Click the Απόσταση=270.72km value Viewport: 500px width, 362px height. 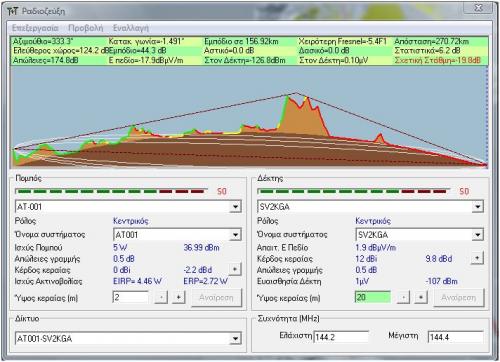pos(431,42)
